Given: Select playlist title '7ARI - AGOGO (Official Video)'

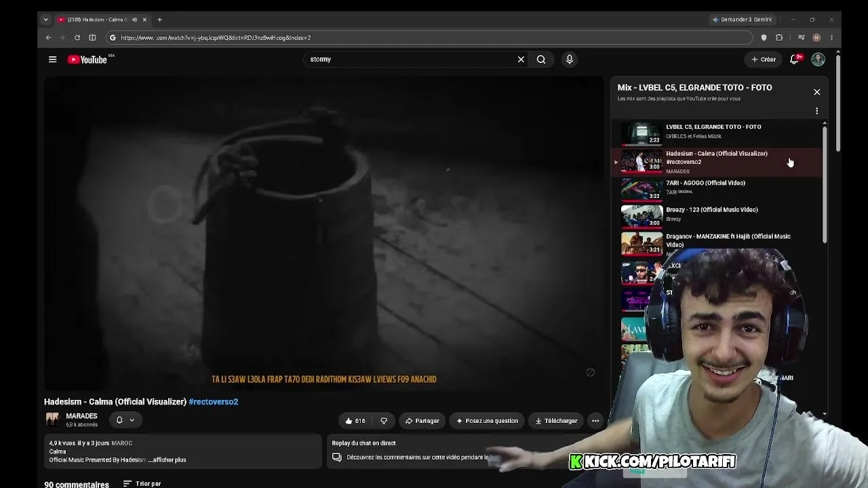Looking at the screenshot, I should coord(705,183).
